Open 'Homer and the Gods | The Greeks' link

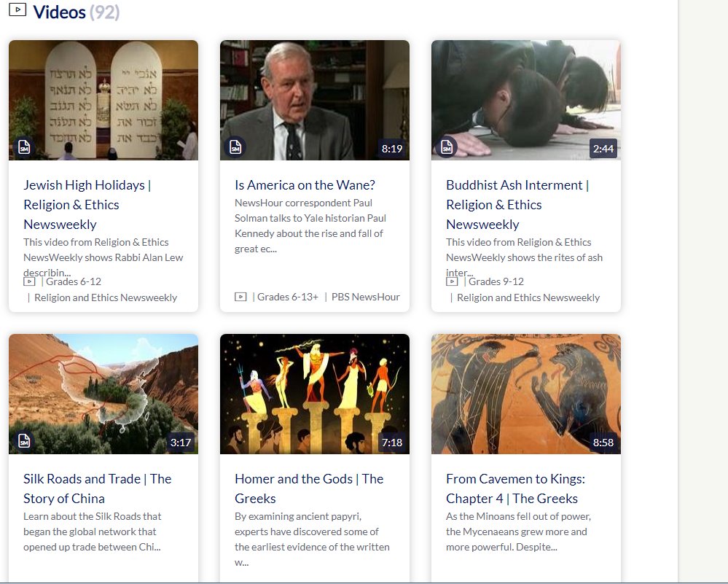tap(309, 488)
